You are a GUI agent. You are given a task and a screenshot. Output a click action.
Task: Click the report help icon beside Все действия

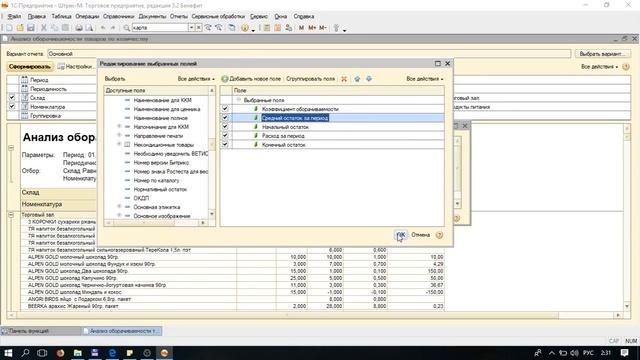coord(626,67)
